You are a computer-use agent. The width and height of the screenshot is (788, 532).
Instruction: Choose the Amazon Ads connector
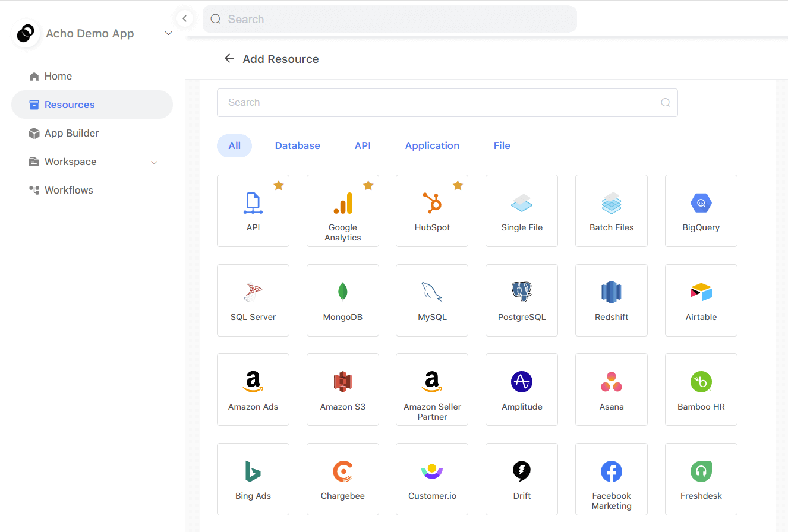coord(253,389)
